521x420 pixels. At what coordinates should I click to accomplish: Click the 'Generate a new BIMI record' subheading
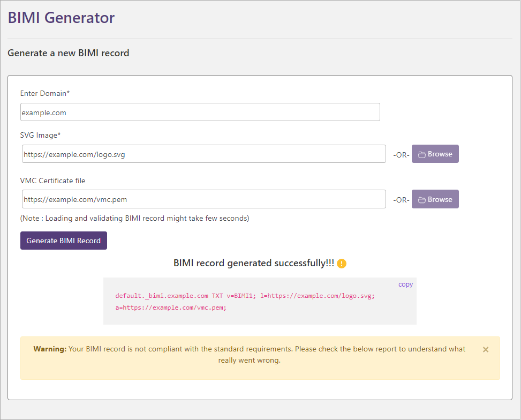[68, 53]
